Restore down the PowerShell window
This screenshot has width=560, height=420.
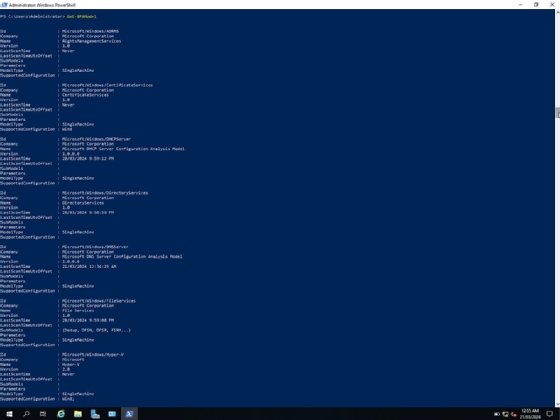click(x=536, y=5)
